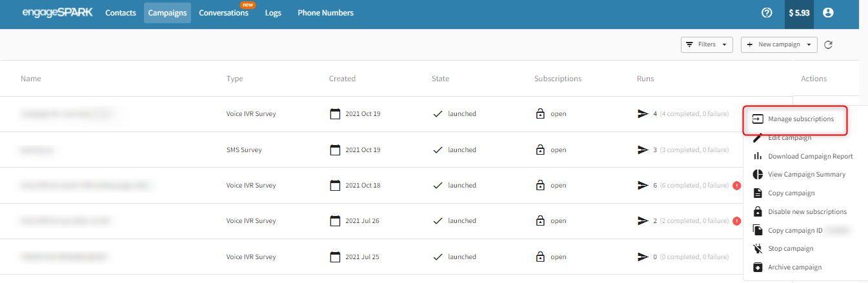868x283 pixels.
Task: Switch to the Contacts tab
Action: pyautogui.click(x=121, y=13)
